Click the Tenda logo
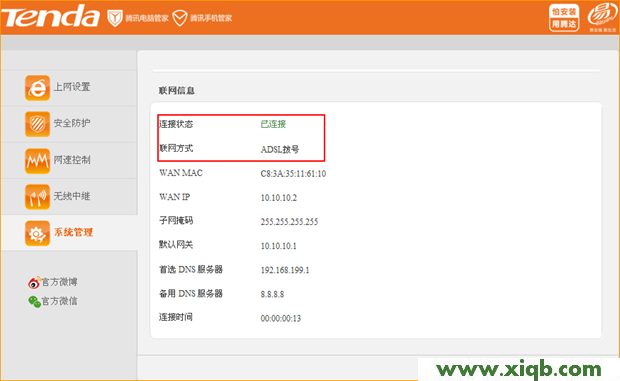The width and height of the screenshot is (620, 381). pyautogui.click(x=50, y=16)
